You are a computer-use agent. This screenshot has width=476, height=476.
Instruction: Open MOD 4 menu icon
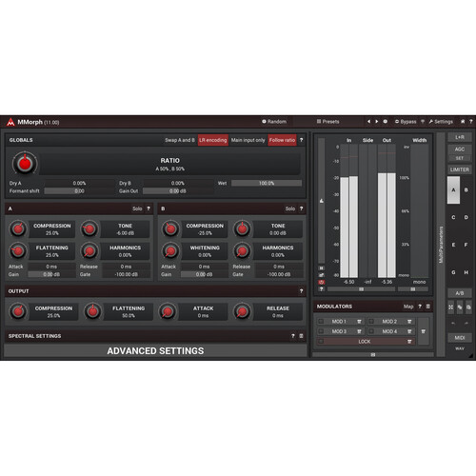coord(409,331)
